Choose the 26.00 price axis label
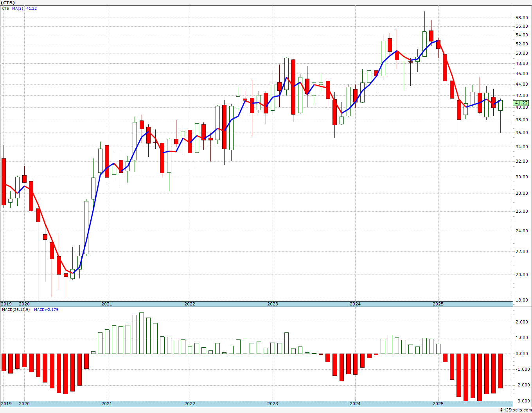532x413 pixels. pyautogui.click(x=522, y=212)
